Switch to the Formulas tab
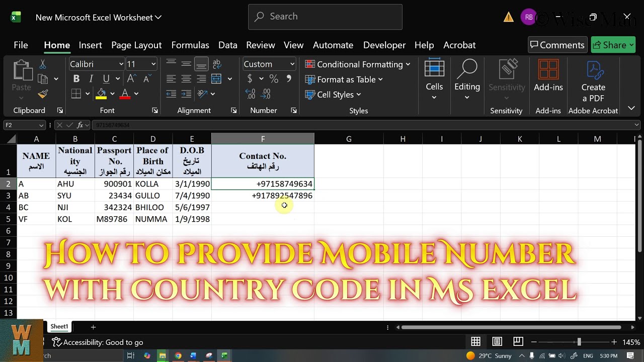 click(190, 45)
